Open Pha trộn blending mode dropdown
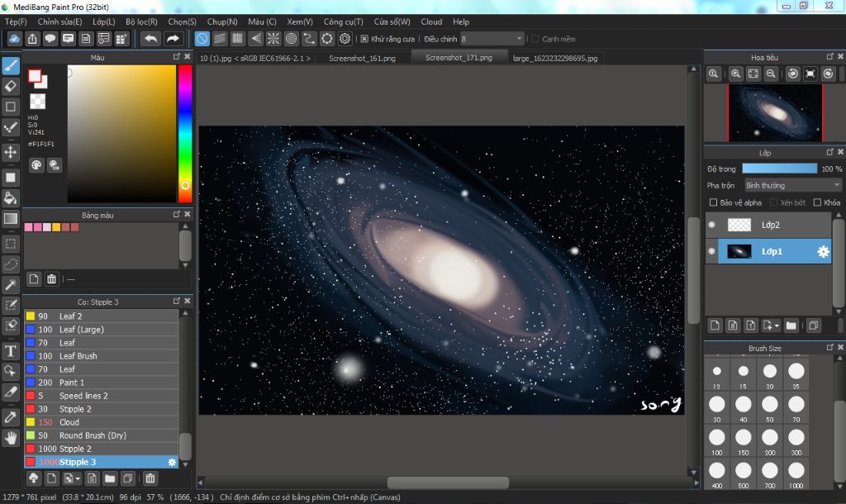Viewport: 846px width, 504px height. click(792, 186)
